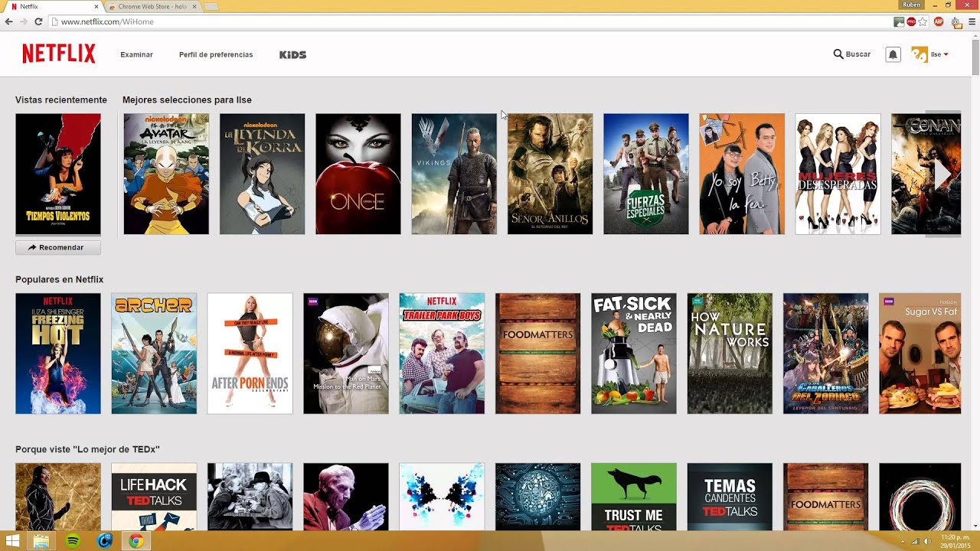This screenshot has width=980, height=551.
Task: Click the Chrome taskbar icon
Action: (x=136, y=541)
